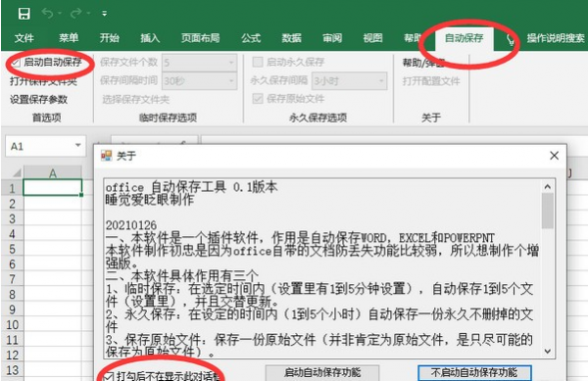Open the 文件 tab
The height and width of the screenshot is (381, 588).
point(24,38)
